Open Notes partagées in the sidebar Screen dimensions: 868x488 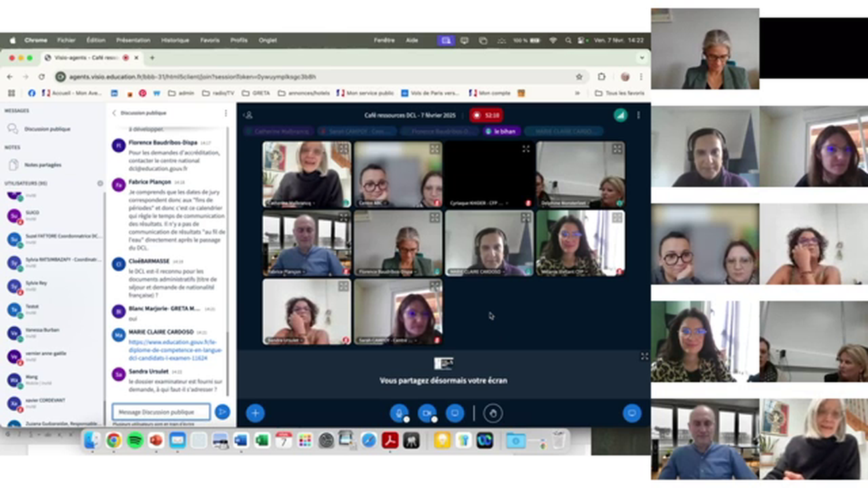42,165
